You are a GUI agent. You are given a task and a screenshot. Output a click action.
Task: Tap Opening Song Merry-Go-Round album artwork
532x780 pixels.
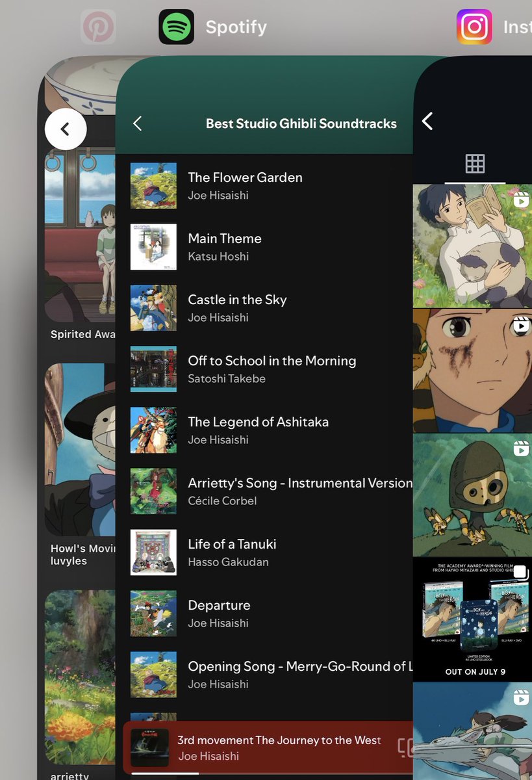pos(153,674)
